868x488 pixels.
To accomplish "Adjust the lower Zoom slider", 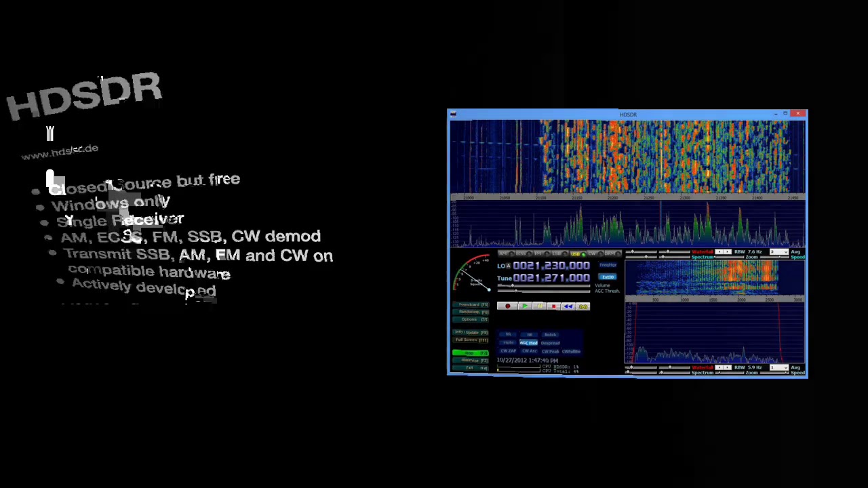I will 729,373.
